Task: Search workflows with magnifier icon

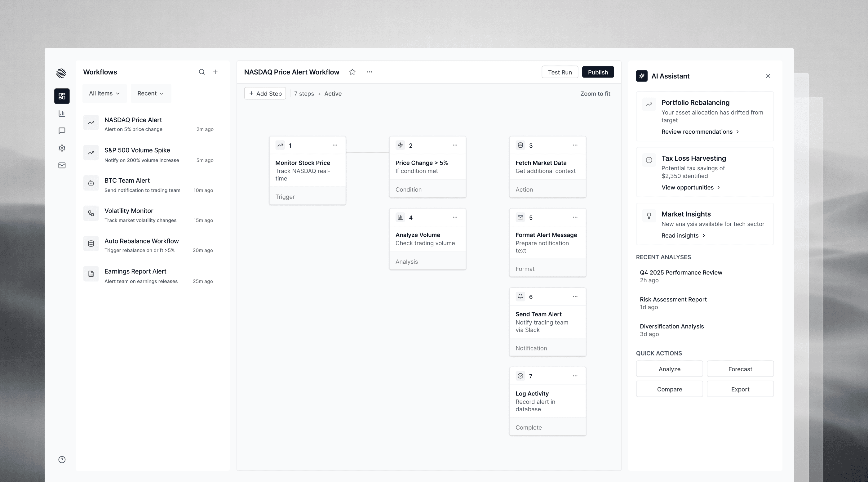Action: 201,72
